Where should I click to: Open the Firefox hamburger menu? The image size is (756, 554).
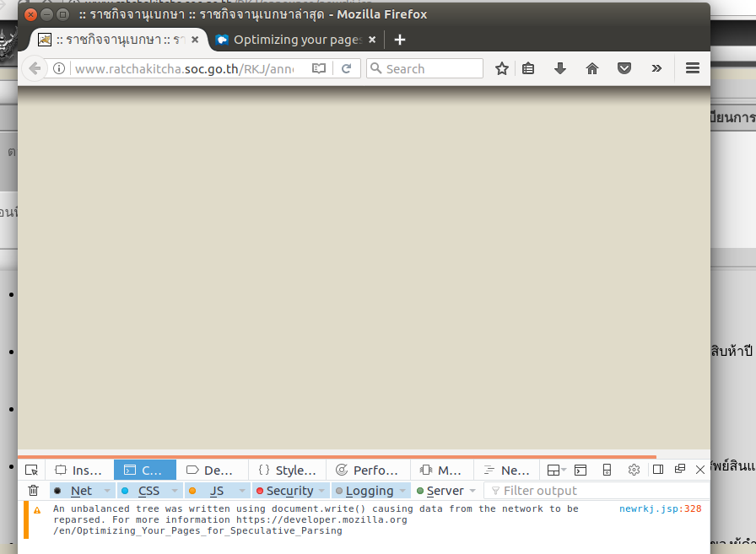pos(693,68)
